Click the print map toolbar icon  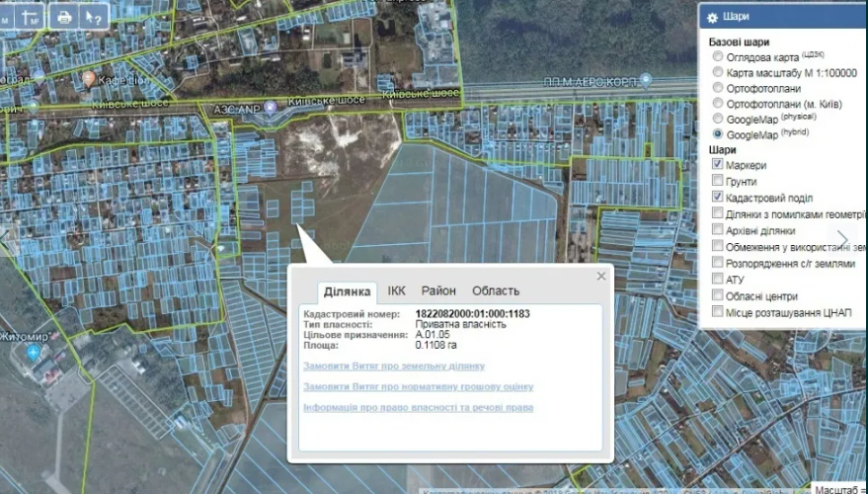(x=64, y=17)
